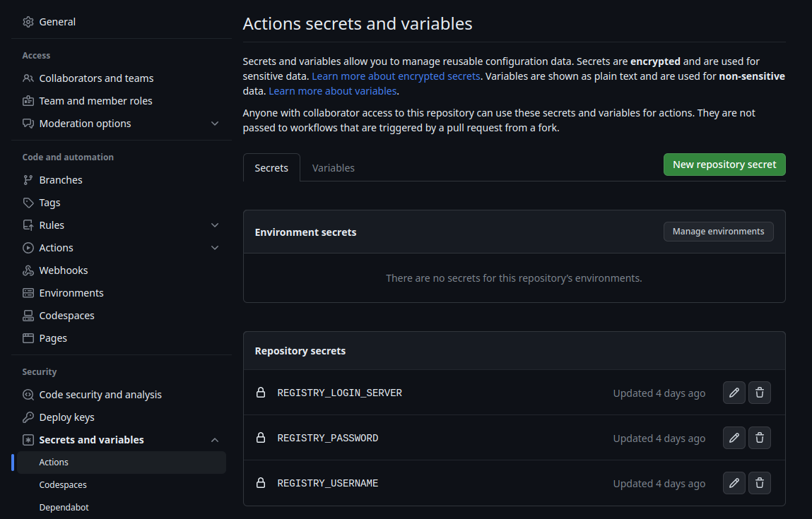The height and width of the screenshot is (519, 812).
Task: Expand the Actions submenu chevron
Action: [215, 248]
